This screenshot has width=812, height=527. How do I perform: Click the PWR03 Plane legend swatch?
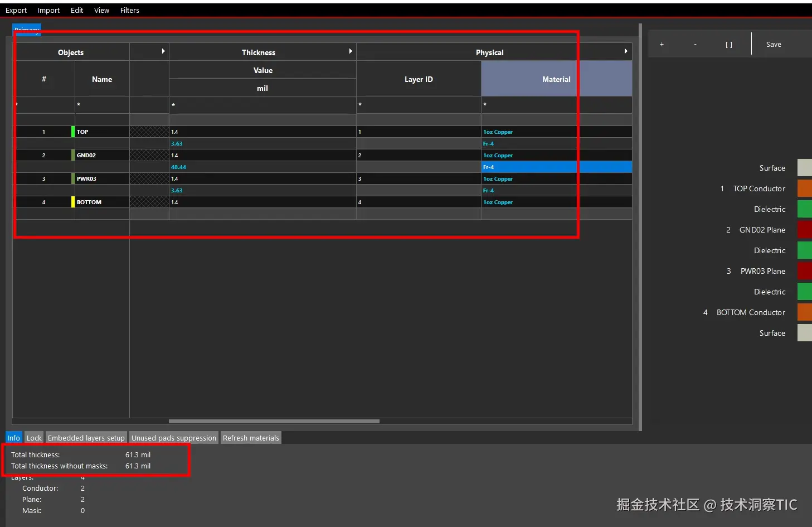click(805, 271)
